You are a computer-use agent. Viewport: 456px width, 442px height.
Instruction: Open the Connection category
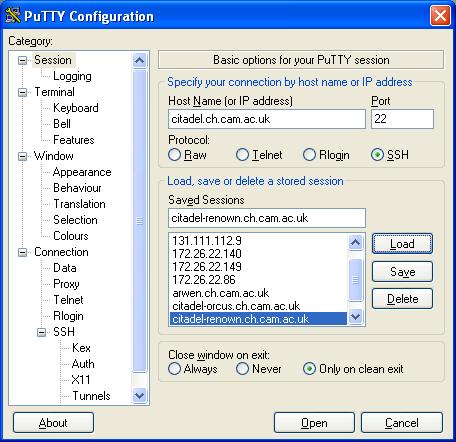click(x=62, y=252)
